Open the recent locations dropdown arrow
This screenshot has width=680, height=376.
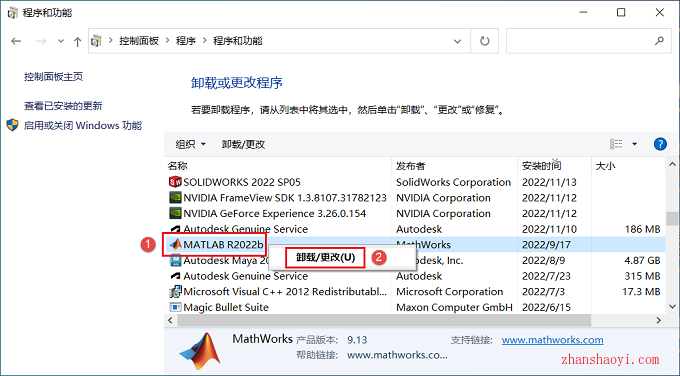coord(61,41)
